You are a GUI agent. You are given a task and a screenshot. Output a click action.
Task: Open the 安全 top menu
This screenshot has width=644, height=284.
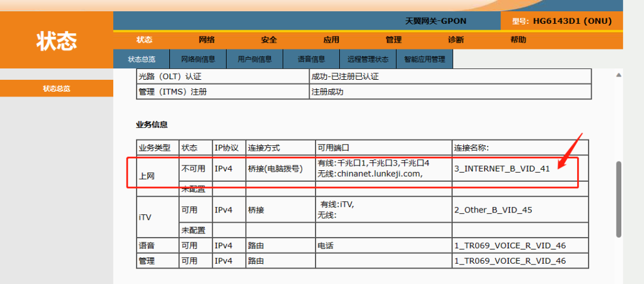pos(269,40)
